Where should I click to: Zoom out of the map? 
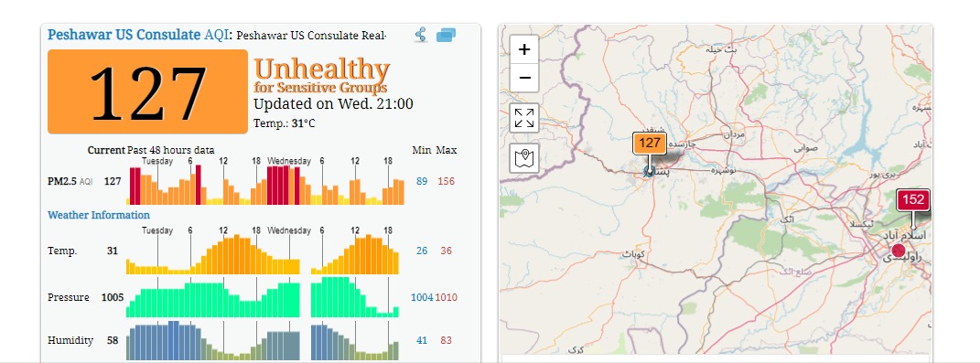coord(524,78)
